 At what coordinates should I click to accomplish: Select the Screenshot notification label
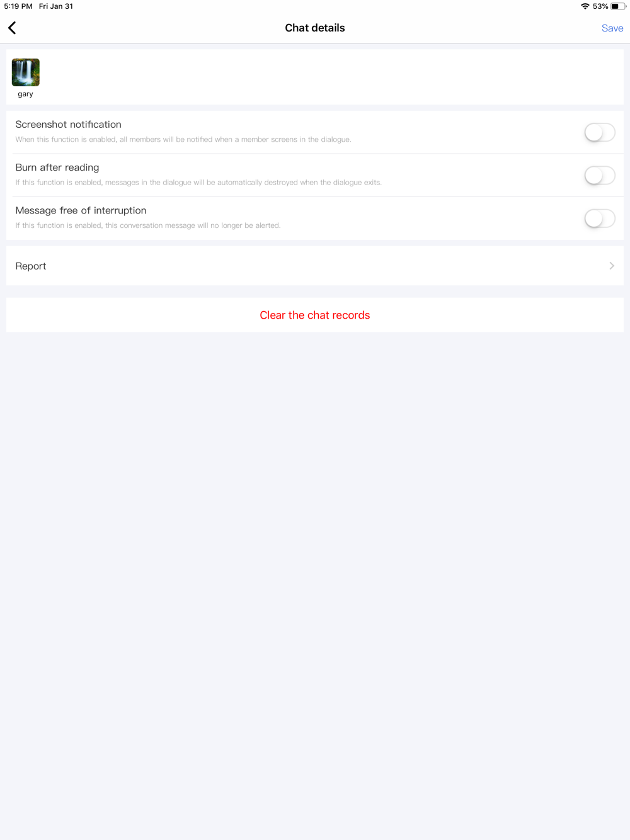(68, 125)
